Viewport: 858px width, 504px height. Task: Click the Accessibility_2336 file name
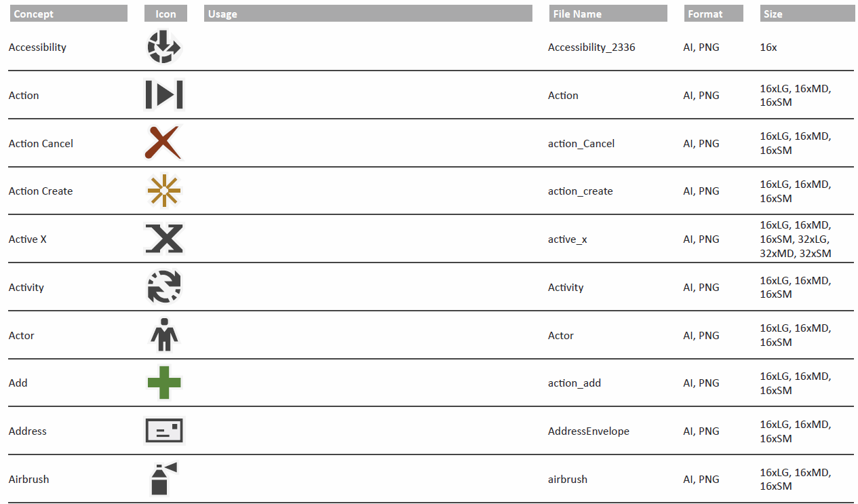click(x=591, y=47)
